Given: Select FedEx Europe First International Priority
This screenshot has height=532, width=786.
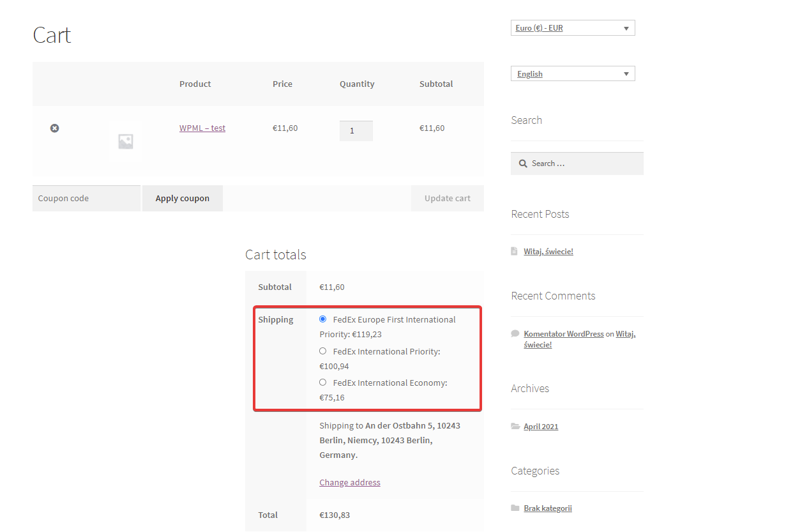Looking at the screenshot, I should point(322,318).
